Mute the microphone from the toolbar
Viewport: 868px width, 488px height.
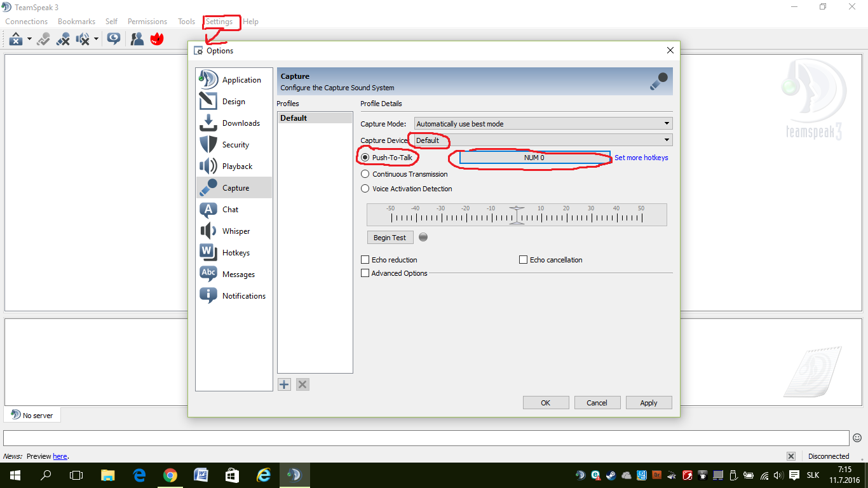[x=63, y=39]
